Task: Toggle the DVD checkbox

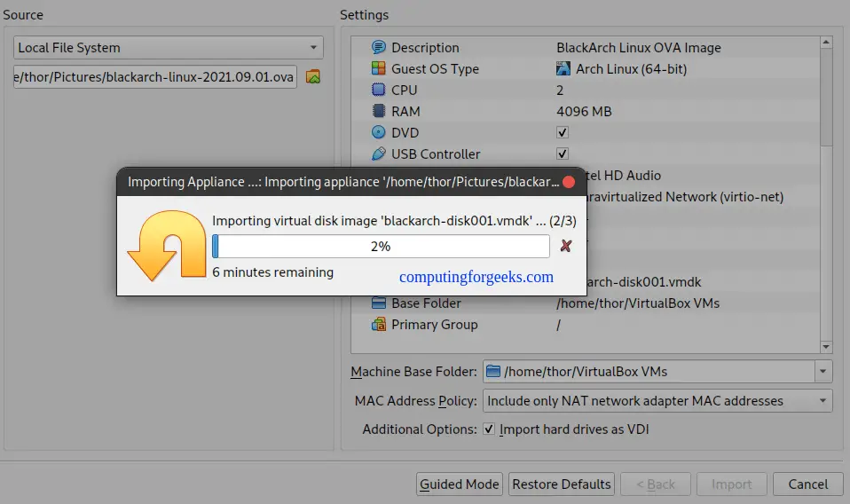Action: point(563,132)
